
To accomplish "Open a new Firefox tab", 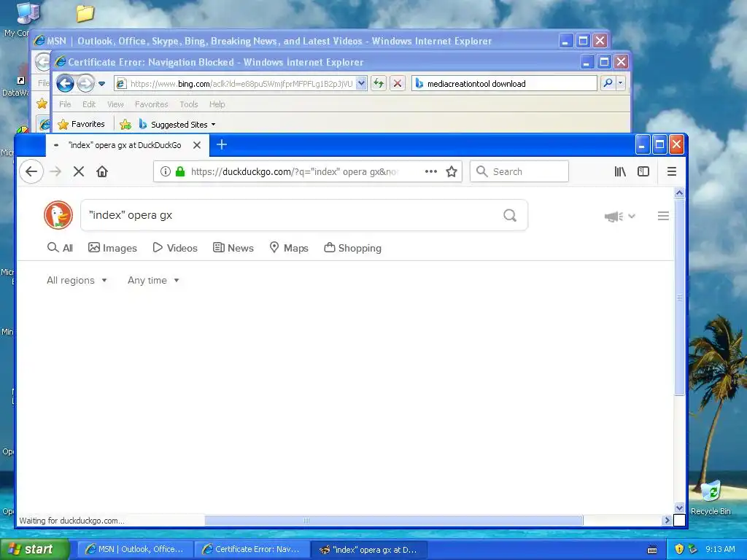I will pyautogui.click(x=222, y=144).
